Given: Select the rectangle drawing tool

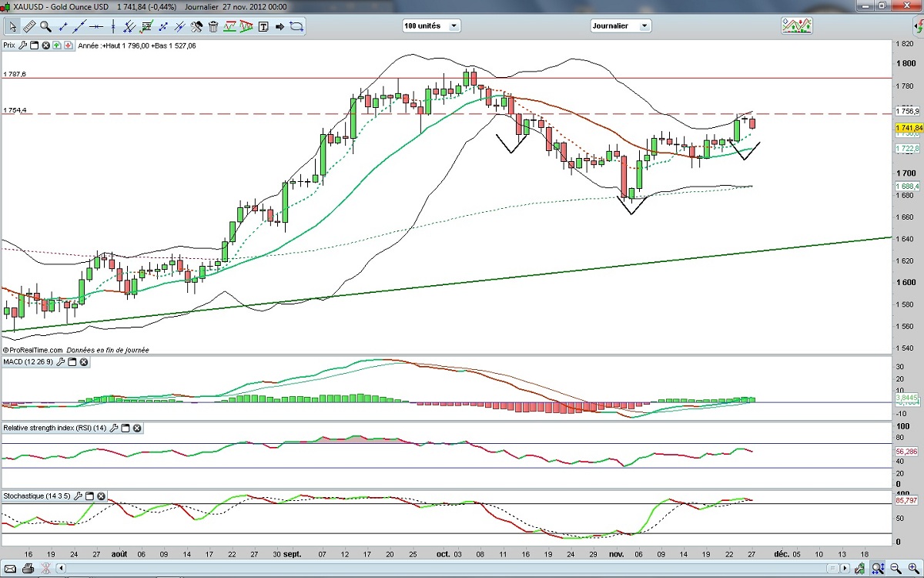Looking at the screenshot, I should point(297,26).
